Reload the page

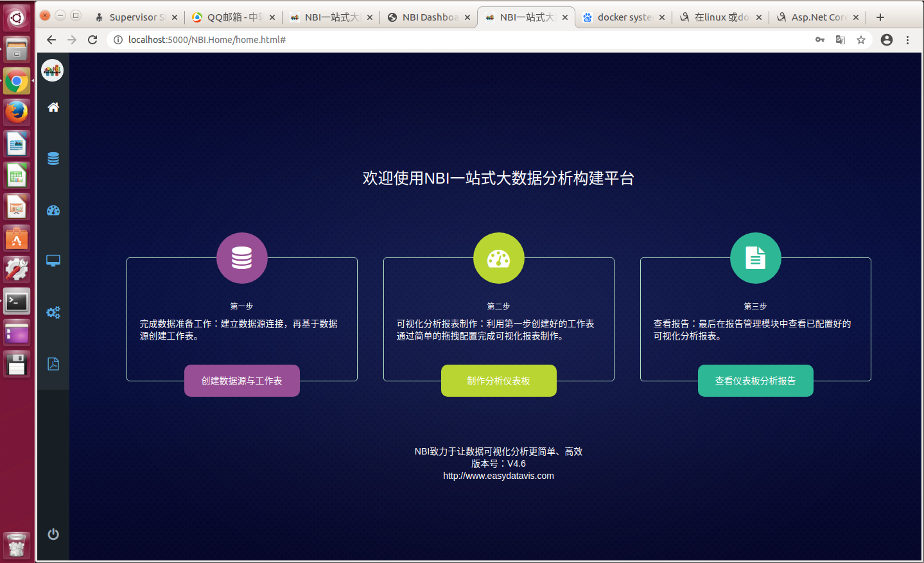pos(92,40)
